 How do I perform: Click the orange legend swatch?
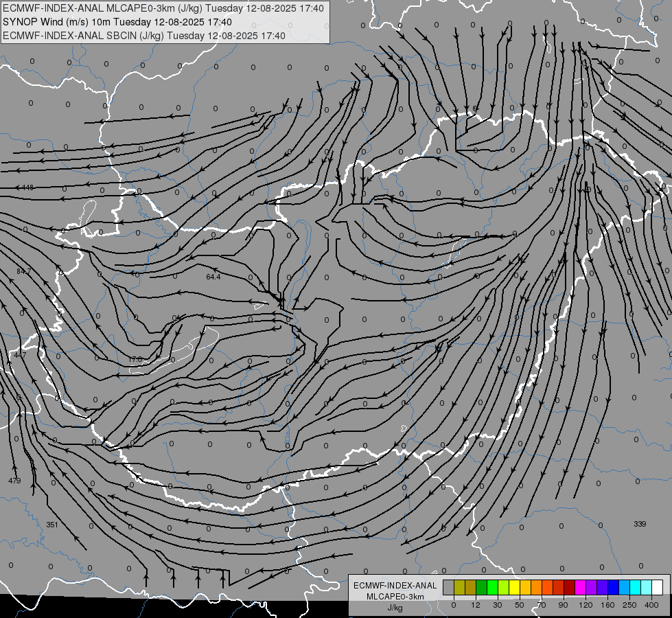point(537,587)
